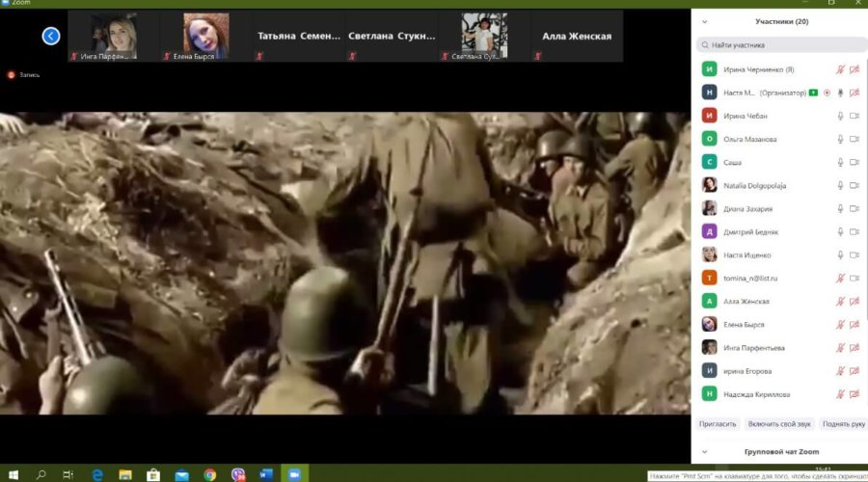Click the shared war film video area

point(345,263)
